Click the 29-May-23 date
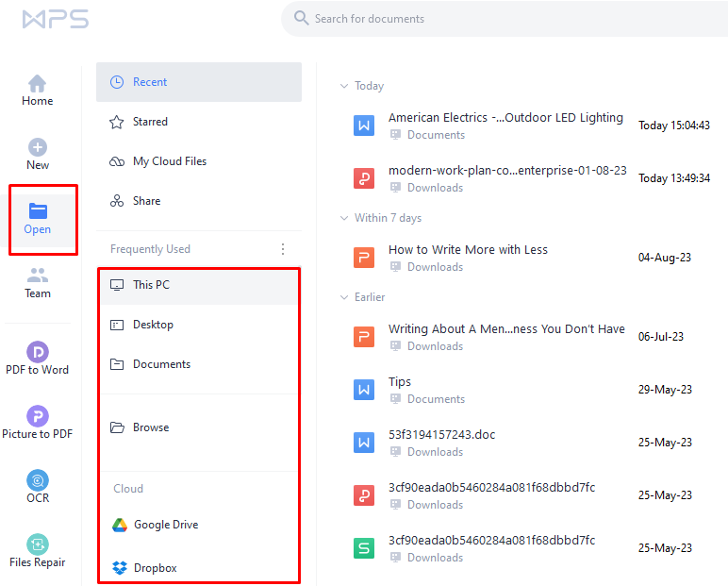The height and width of the screenshot is (586, 728). pyautogui.click(x=665, y=390)
